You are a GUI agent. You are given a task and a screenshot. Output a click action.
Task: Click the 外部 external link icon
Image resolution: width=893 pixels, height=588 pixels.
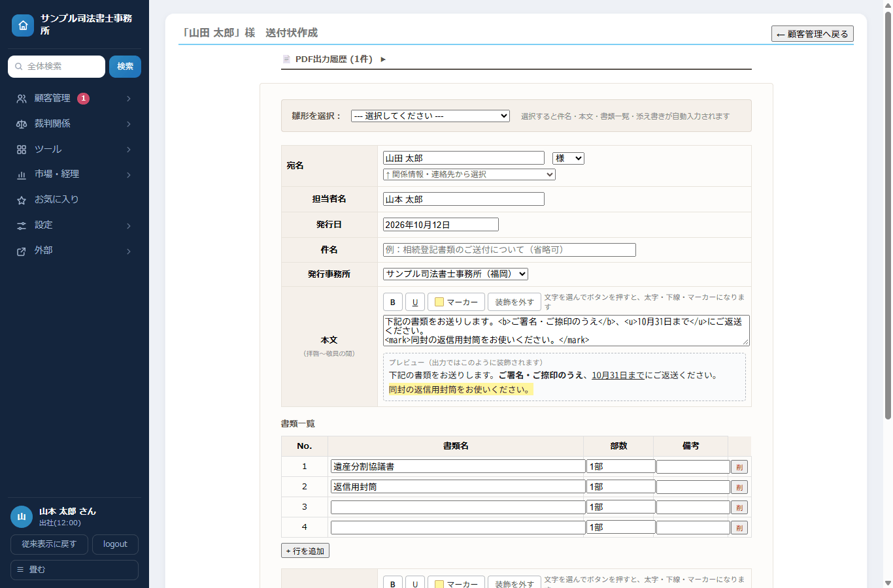coord(22,251)
